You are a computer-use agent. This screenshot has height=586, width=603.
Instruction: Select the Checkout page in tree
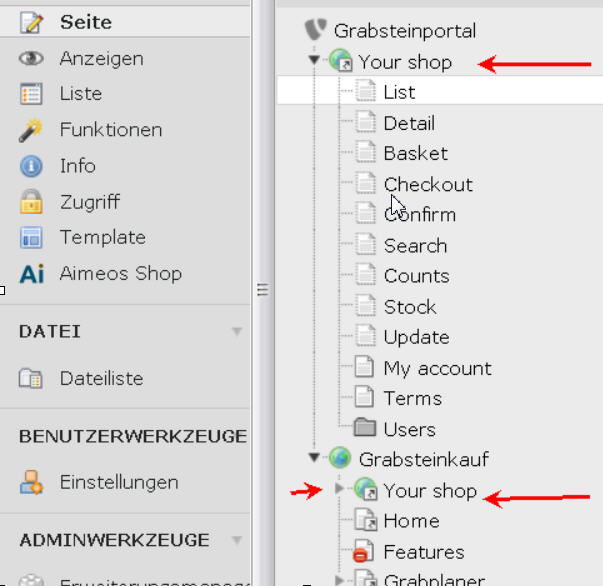[428, 184]
